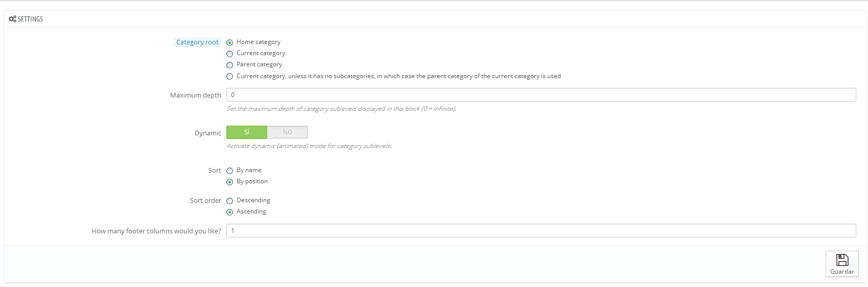Select the Home category radio button
The width and height of the screenshot is (868, 287).
229,42
